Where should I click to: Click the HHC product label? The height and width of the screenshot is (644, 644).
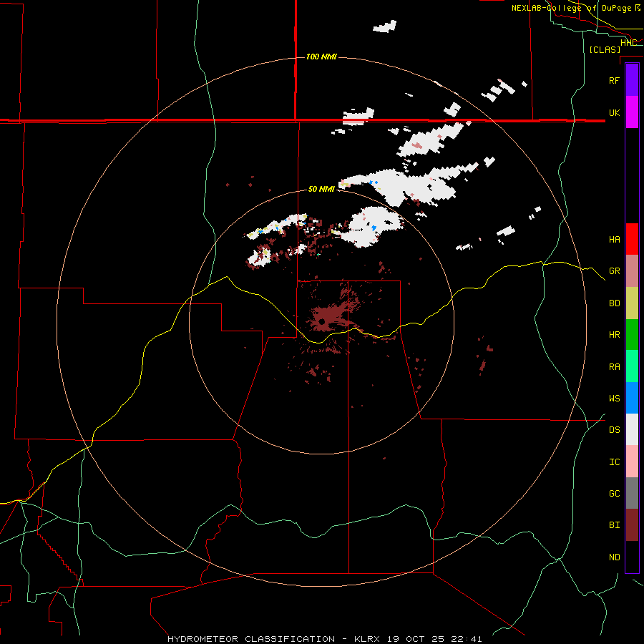[x=628, y=43]
